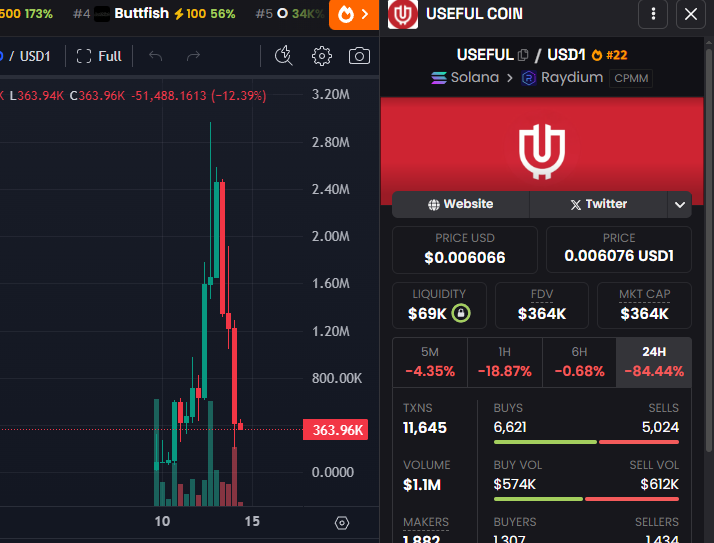Viewport: 714px width, 543px height.
Task: Click the USEFUL COIN logo avatar
Action: point(403,14)
